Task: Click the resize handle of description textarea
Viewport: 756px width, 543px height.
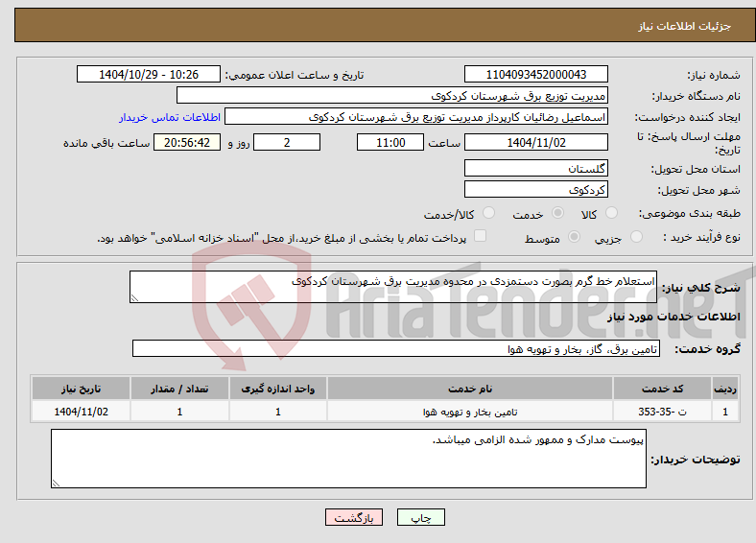Action: click(134, 298)
